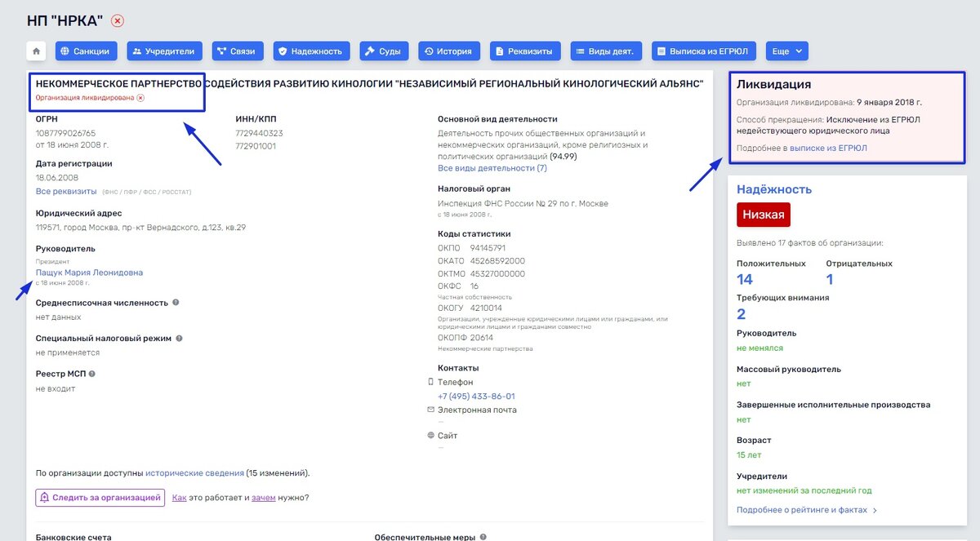This screenshot has height=541, width=980.
Task: Click INN value 7729440323
Action: pyautogui.click(x=260, y=133)
